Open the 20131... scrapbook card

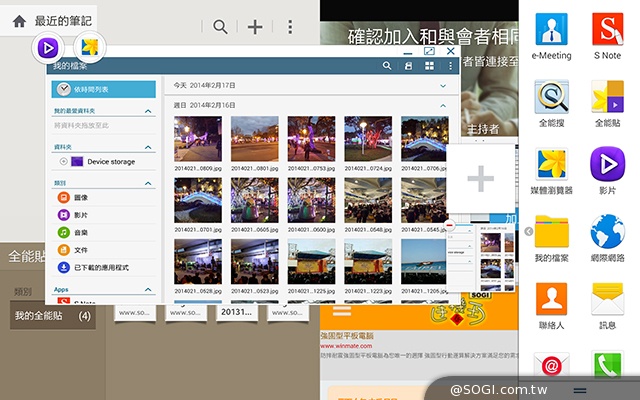coord(236,312)
